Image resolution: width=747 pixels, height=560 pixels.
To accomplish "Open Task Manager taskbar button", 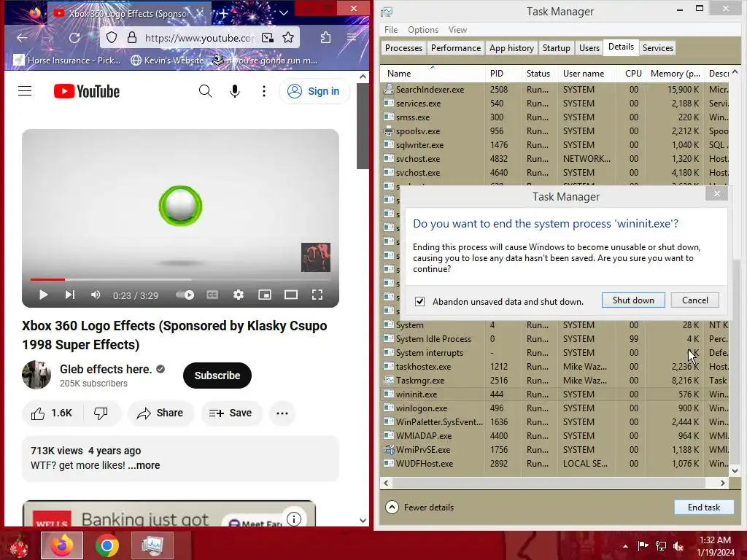I will 152,545.
